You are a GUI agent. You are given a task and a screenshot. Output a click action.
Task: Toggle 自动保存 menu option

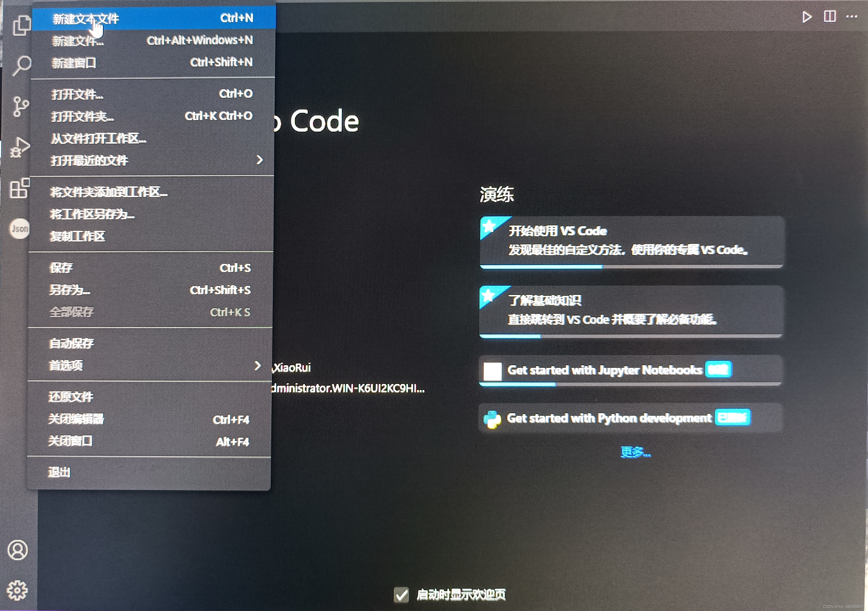(72, 343)
